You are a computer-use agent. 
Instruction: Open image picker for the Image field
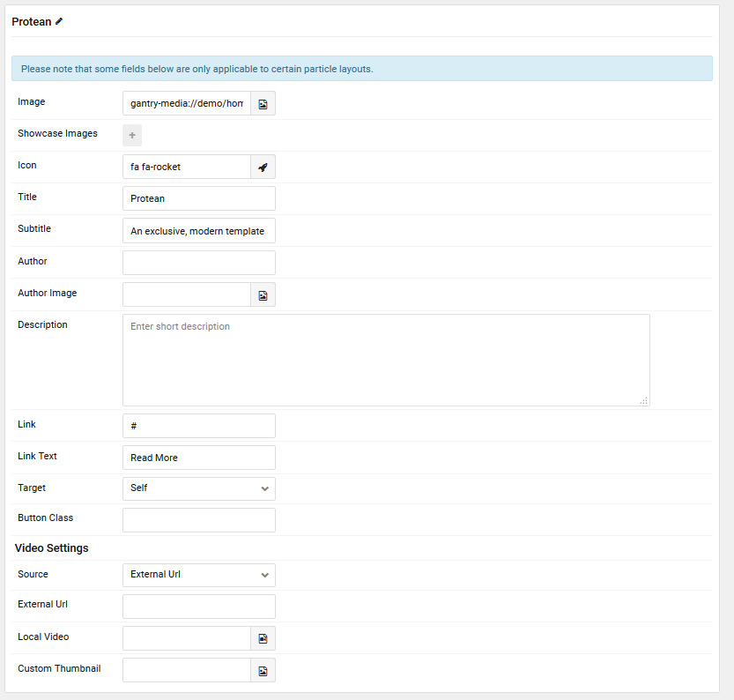(263, 103)
